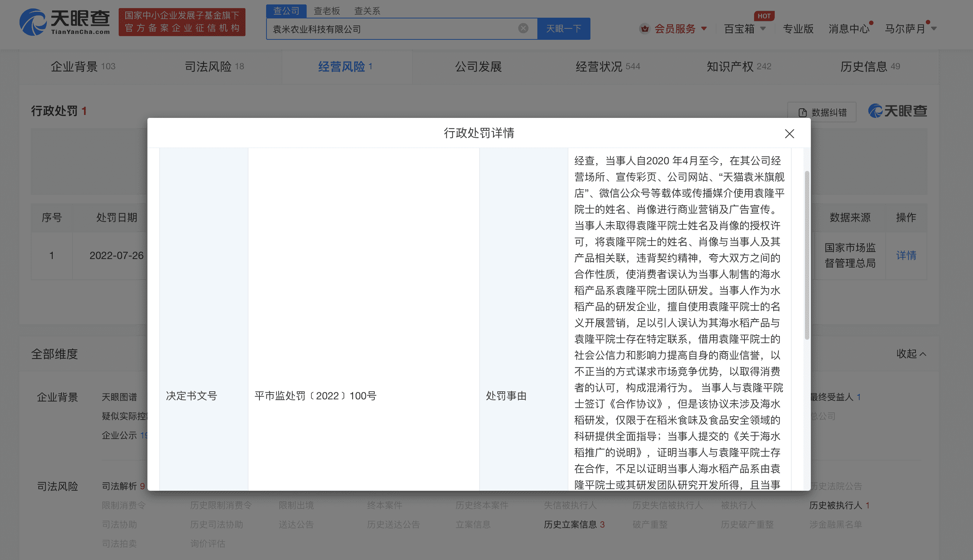Click the 马尔萨月 account name
This screenshot has height=560, width=973.
pyautogui.click(x=905, y=28)
